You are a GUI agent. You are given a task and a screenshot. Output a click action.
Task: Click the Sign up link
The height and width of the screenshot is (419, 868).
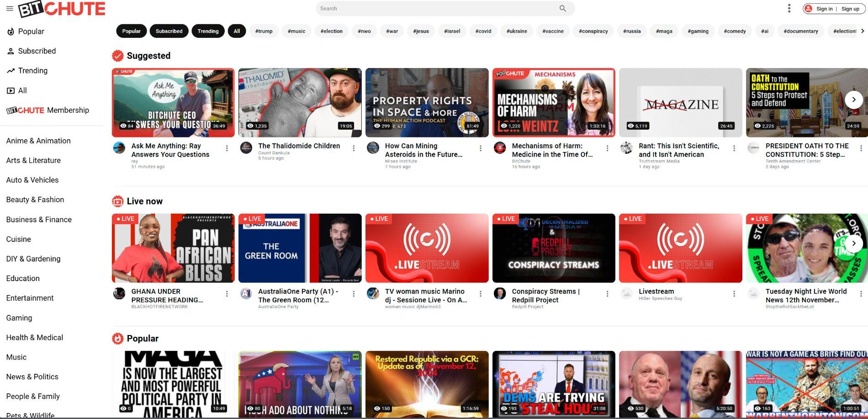(850, 9)
